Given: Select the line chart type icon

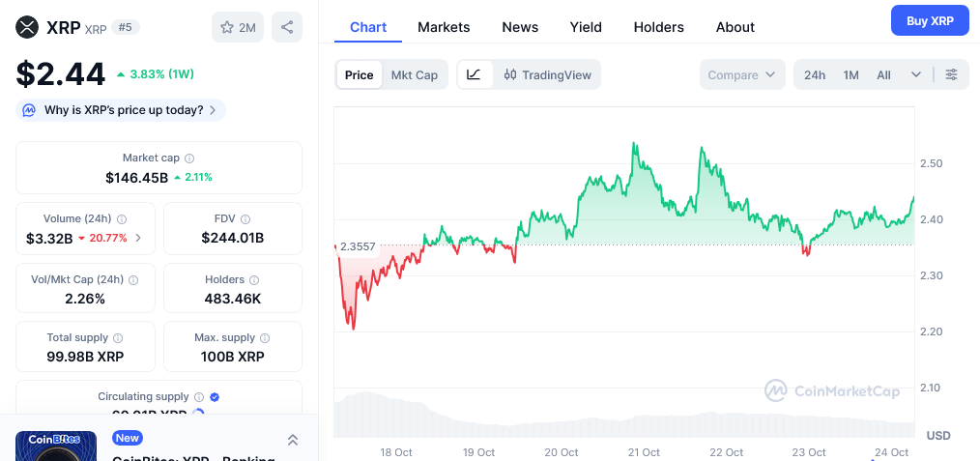Looking at the screenshot, I should click(473, 74).
